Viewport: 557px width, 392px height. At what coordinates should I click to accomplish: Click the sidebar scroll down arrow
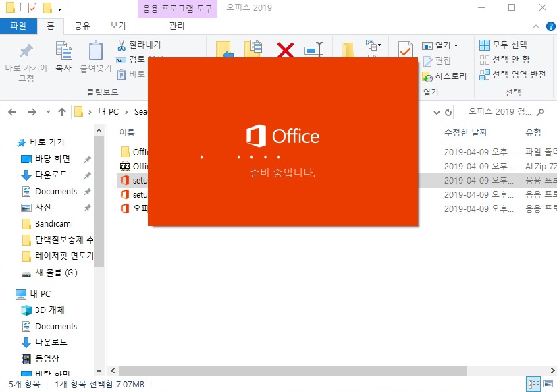99,371
